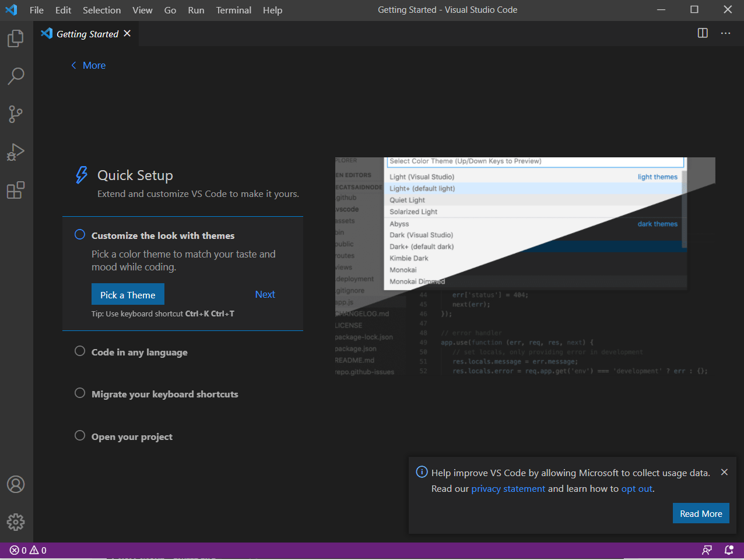Click the VS Code logo in title bar

11,10
